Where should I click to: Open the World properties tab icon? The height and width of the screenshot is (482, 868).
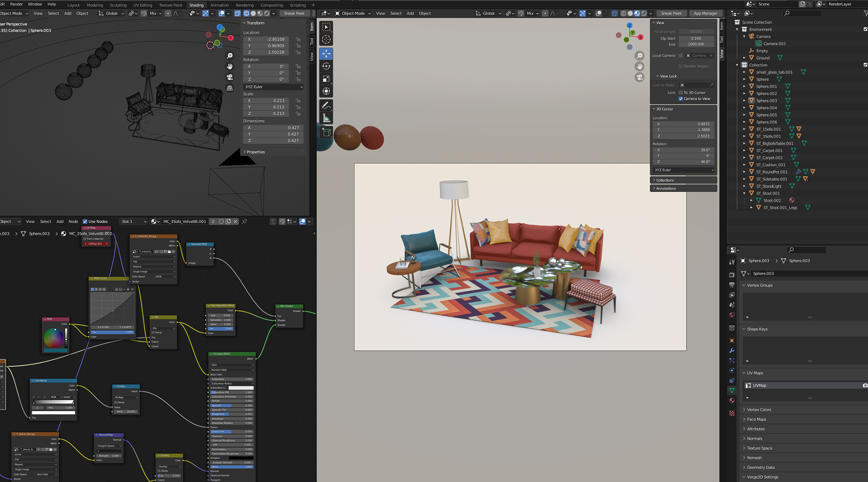tap(732, 315)
